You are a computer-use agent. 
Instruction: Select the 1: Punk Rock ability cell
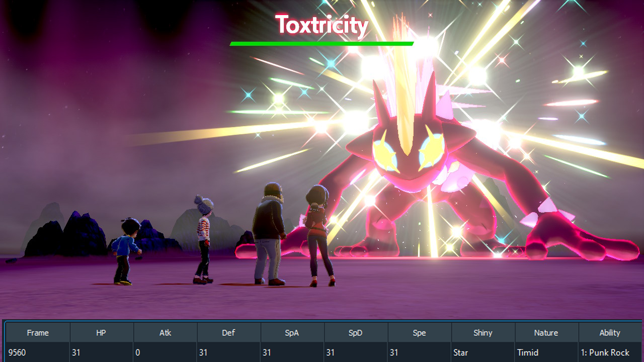click(610, 352)
